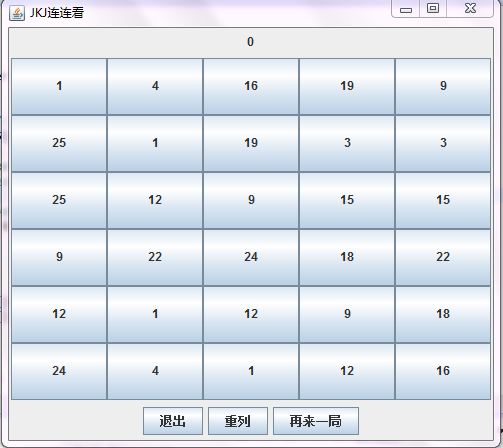This screenshot has height=448, width=503.
Task: Select the 25 tile directly left of a 1
Action: click(x=59, y=144)
